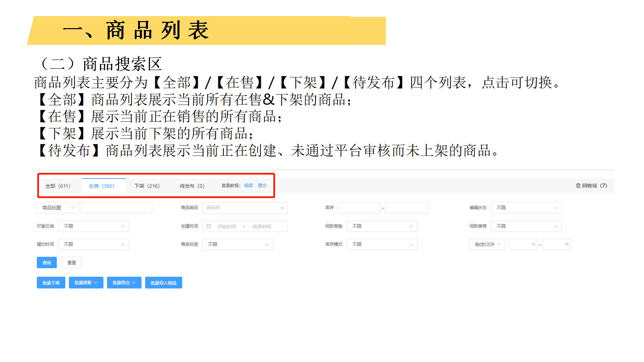The width and height of the screenshot is (644, 362).
Task: Click the 重置 reset button
Action: 71,262
